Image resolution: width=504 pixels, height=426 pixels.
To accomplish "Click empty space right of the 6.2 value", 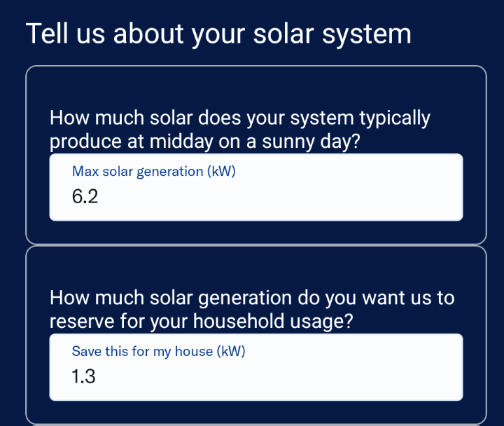I will coord(279,196).
